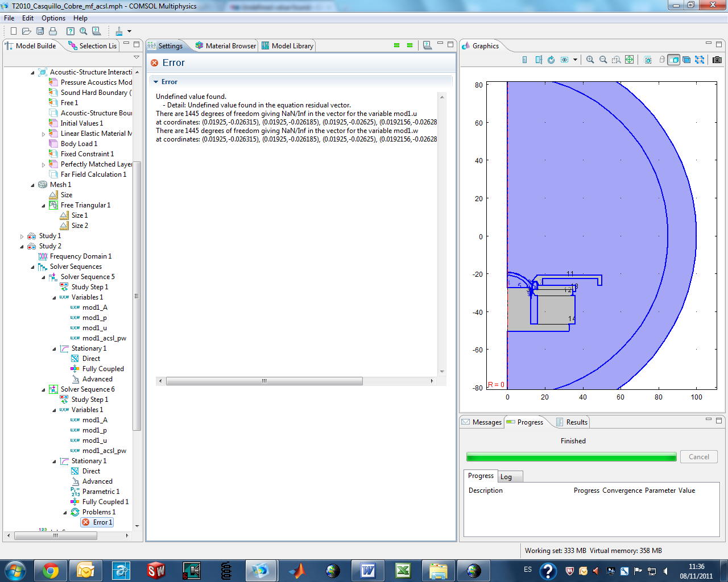Click the first view-plane icon in Graphics toolbar
Viewport: 728px width, 582px height.
coord(524,60)
